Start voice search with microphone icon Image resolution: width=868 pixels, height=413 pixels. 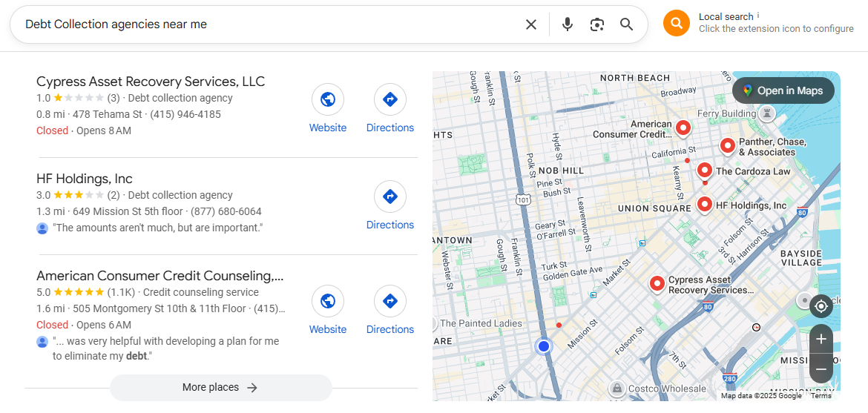pos(568,24)
